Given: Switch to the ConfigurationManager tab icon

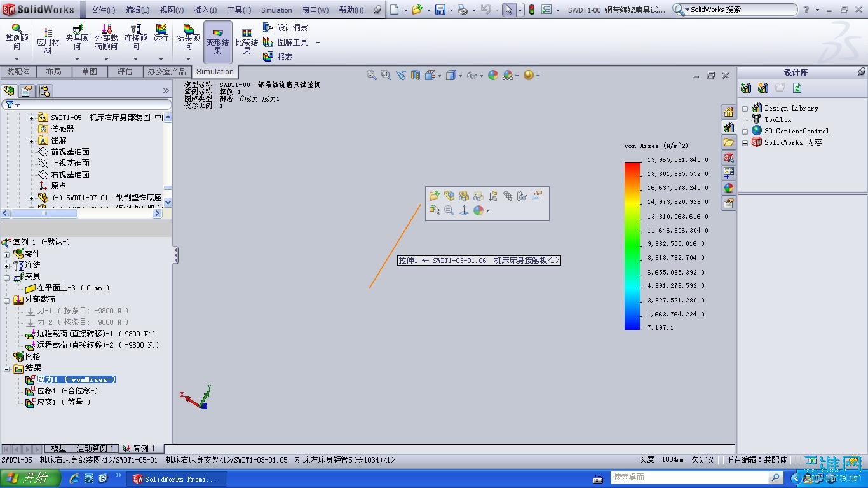Looking at the screenshot, I should (x=44, y=91).
